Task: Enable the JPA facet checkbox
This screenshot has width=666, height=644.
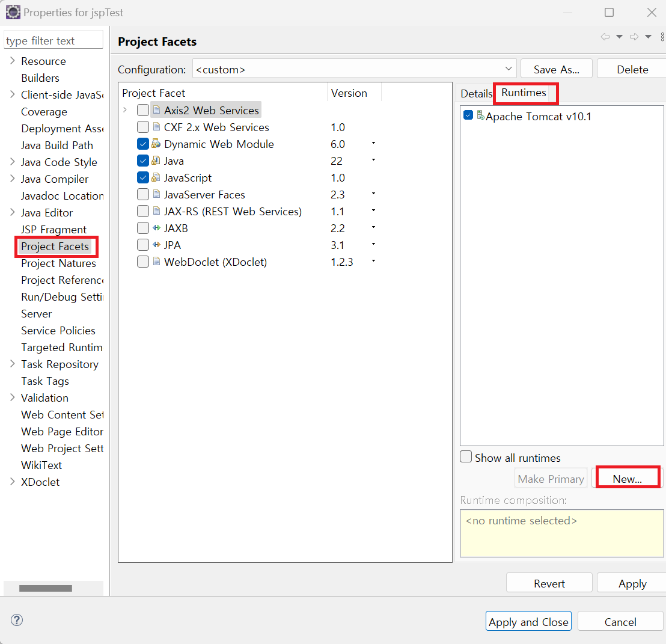Action: pos(142,245)
